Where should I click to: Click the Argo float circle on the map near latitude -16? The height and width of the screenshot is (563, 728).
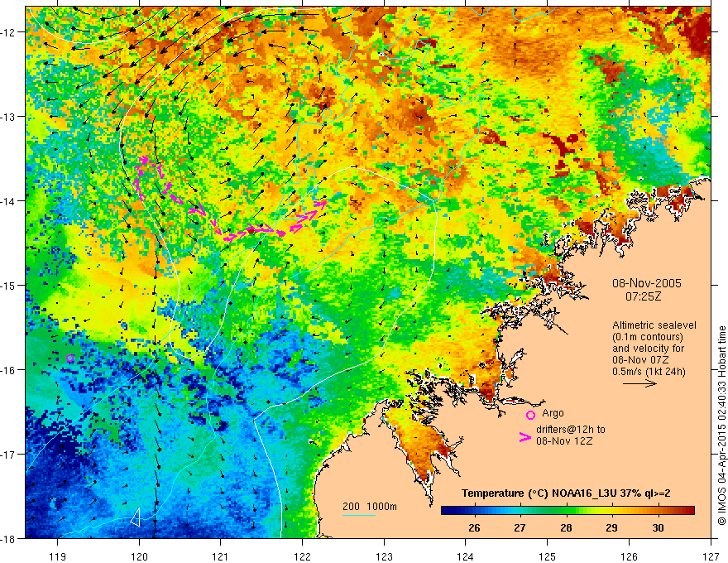tap(70, 358)
